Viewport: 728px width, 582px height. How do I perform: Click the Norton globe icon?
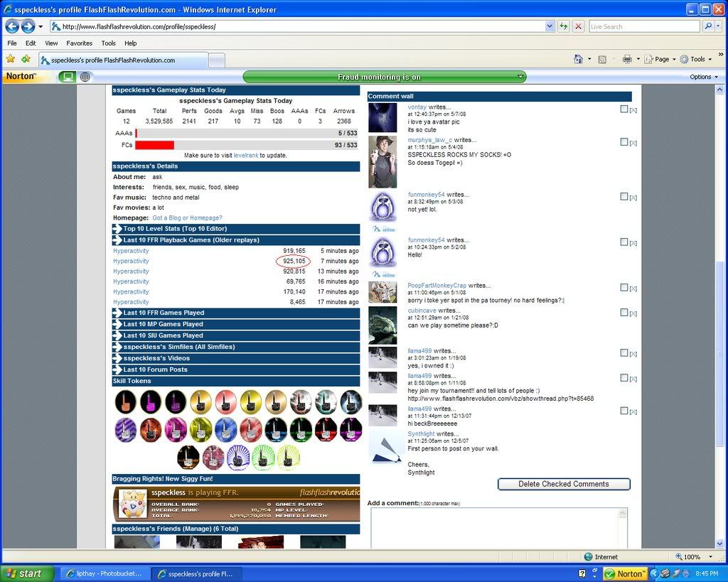click(85, 77)
